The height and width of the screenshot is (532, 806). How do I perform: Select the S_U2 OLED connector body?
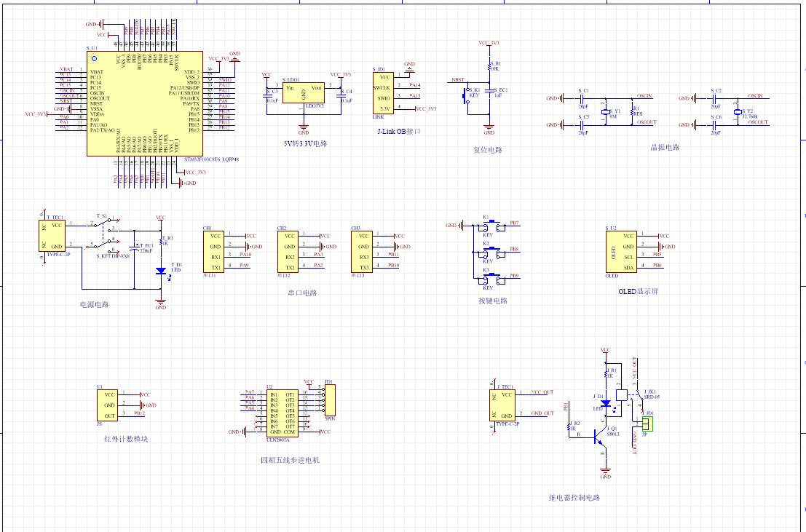pyautogui.click(x=621, y=252)
